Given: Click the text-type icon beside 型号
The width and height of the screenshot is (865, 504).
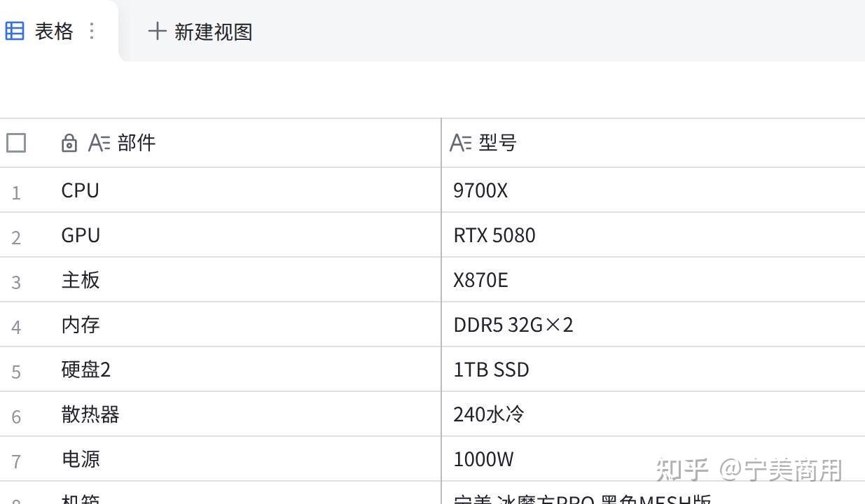Looking at the screenshot, I should pyautogui.click(x=461, y=143).
